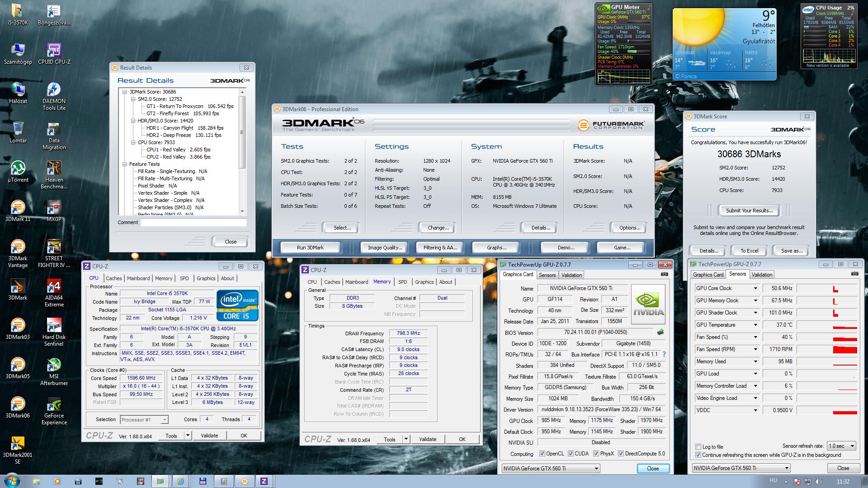This screenshot has height=488, width=868.
Task: Click the Bus Interface question mark in GPU-Z
Action: pyautogui.click(x=664, y=354)
